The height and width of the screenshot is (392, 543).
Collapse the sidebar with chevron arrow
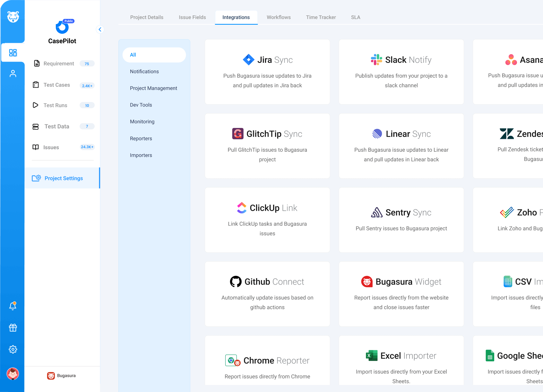click(100, 30)
